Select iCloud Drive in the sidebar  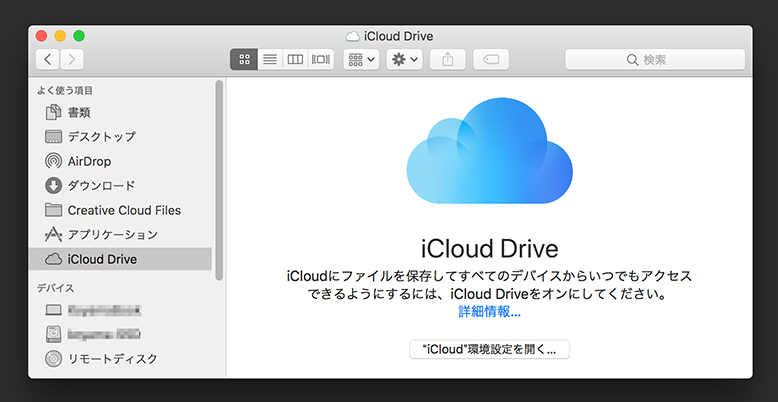(x=120, y=259)
